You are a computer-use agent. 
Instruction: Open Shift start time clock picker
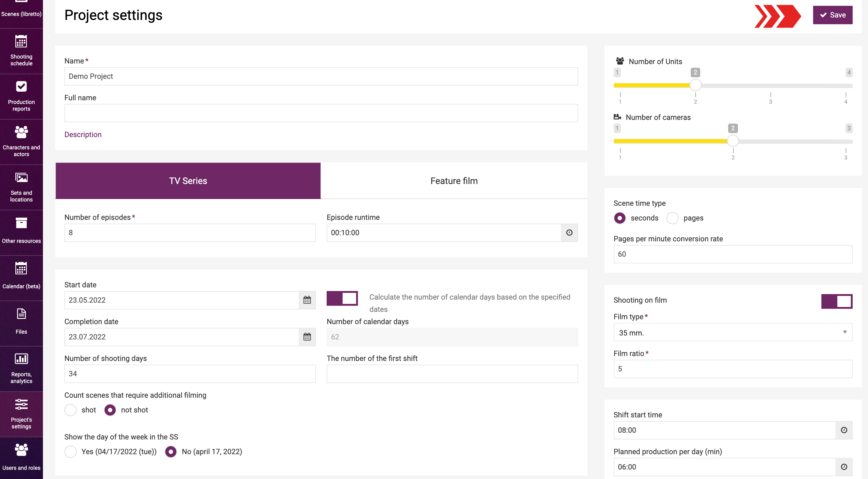tap(844, 430)
